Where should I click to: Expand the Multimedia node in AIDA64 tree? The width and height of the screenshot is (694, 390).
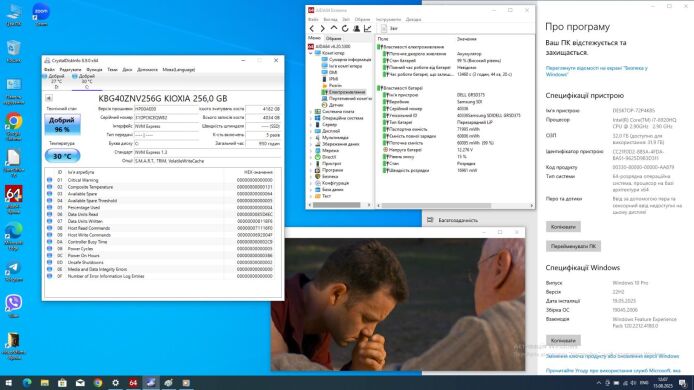tap(311, 138)
